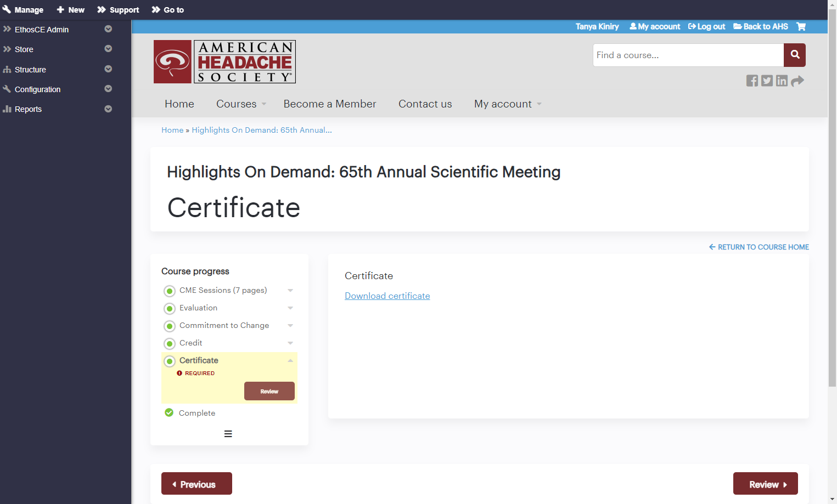Click the share arrow icon

tap(797, 81)
